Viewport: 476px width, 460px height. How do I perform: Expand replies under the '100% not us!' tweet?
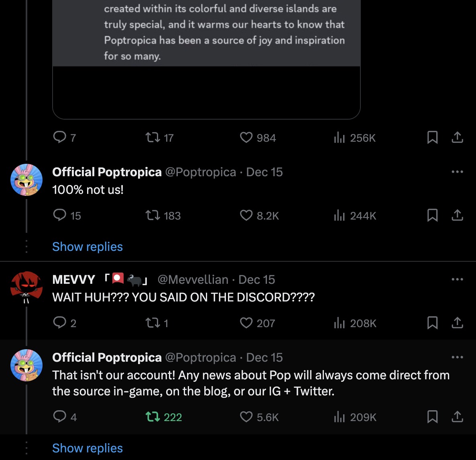point(87,246)
